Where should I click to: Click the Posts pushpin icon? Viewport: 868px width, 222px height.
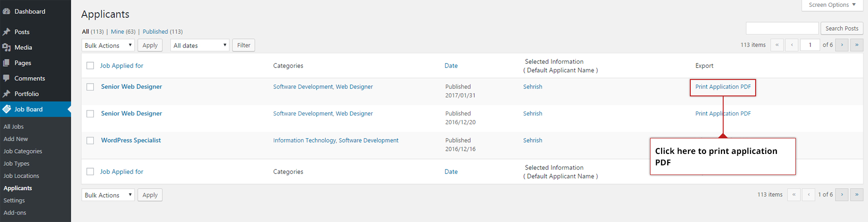point(6,32)
